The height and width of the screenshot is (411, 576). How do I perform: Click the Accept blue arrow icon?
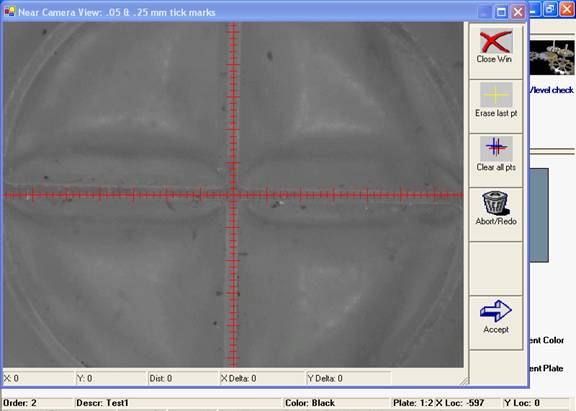tap(496, 311)
